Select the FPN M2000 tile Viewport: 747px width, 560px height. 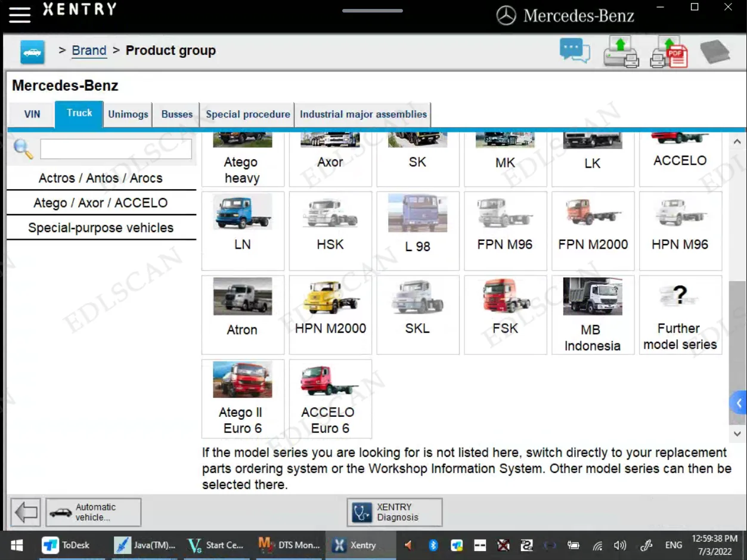[593, 231]
